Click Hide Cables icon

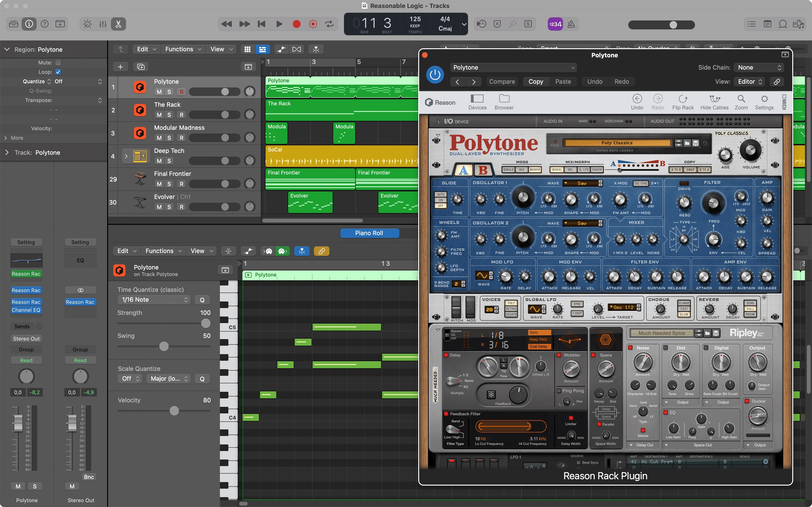[x=714, y=102]
